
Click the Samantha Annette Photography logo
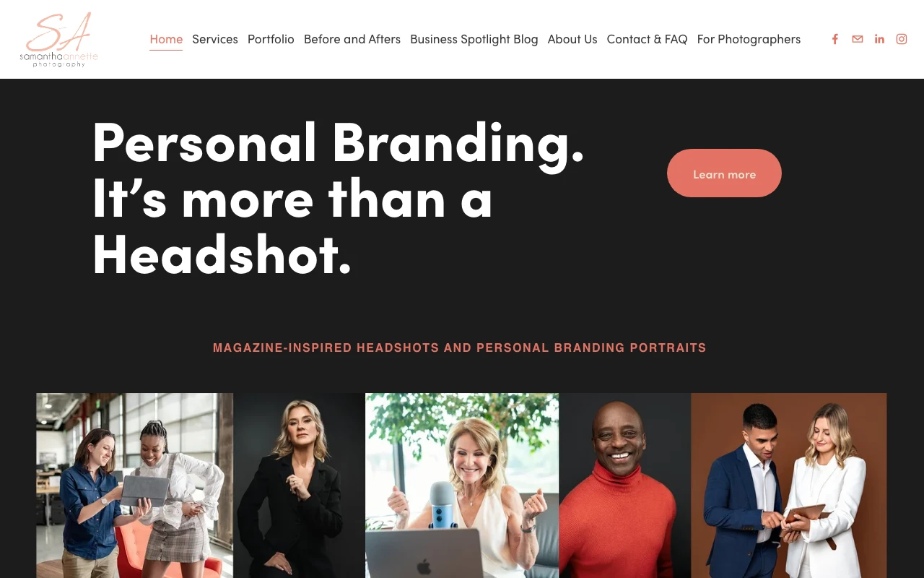click(x=58, y=39)
